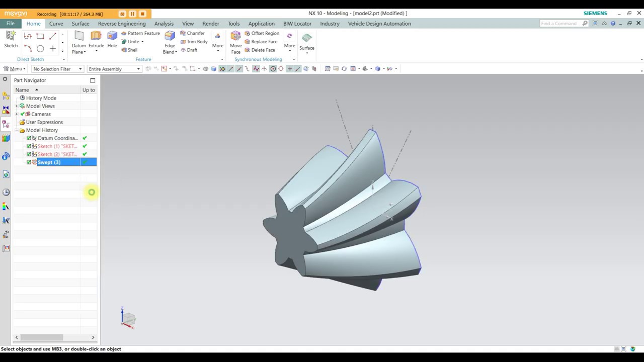Select the Profile curve tool in Direct Sketch

(28, 36)
